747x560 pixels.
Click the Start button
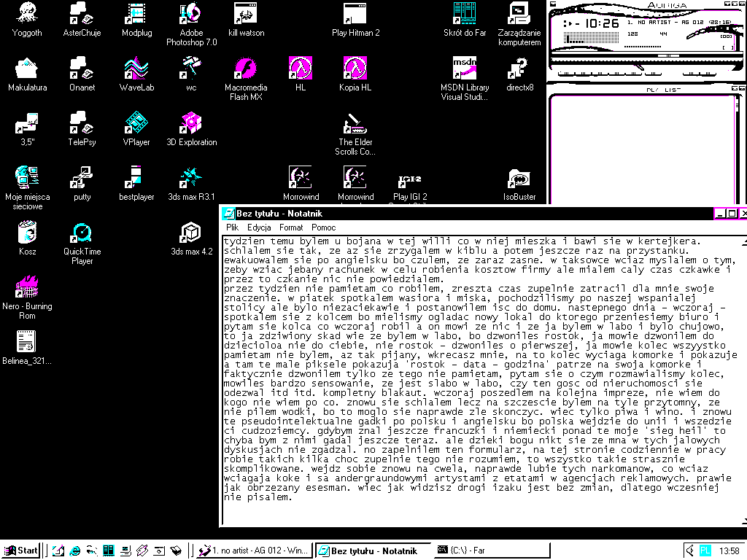point(21,551)
